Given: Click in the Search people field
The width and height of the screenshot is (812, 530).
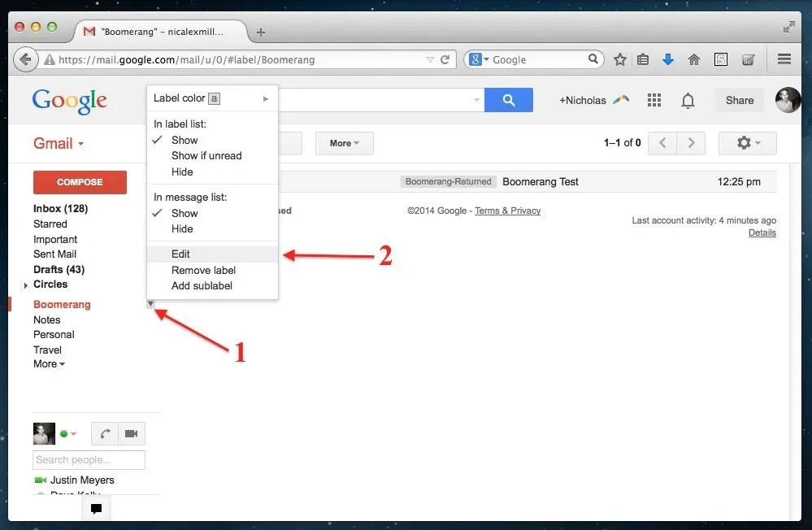Looking at the screenshot, I should [89, 460].
